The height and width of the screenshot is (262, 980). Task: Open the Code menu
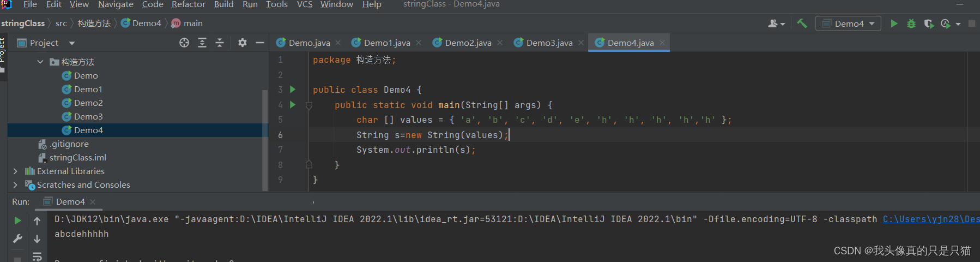click(x=153, y=4)
